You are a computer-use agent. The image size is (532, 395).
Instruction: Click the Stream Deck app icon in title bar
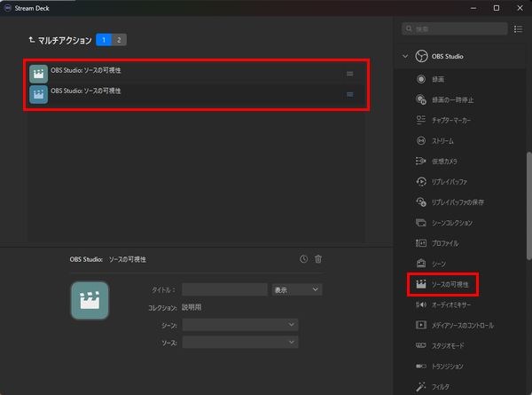7,7
